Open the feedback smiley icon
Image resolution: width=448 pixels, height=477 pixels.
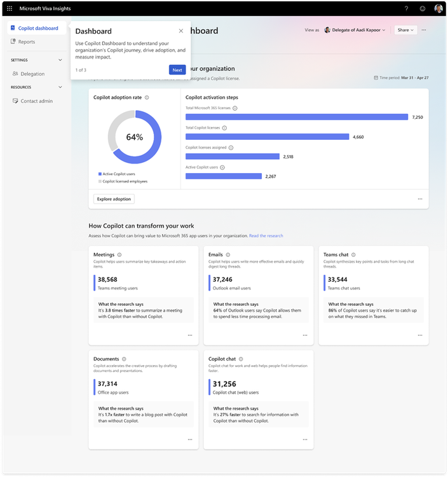(x=423, y=8)
